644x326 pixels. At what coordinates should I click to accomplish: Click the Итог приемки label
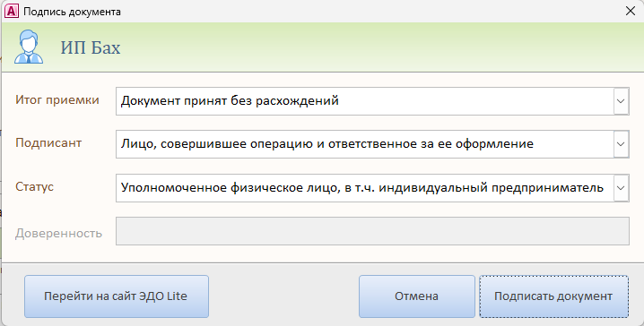(x=57, y=100)
